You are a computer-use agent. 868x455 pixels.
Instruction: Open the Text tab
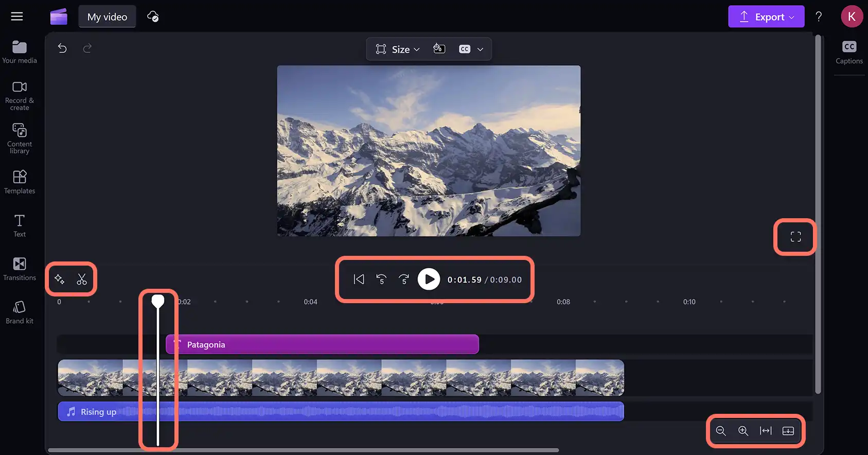coord(20,225)
